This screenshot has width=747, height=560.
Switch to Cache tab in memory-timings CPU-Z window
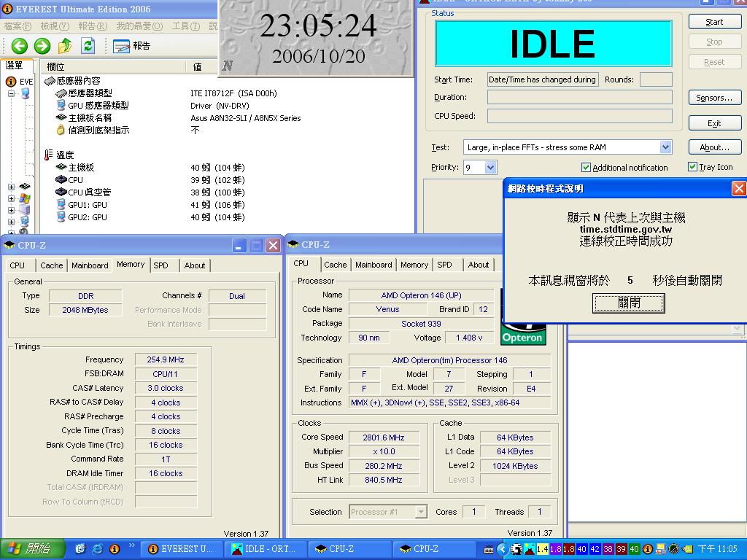tap(52, 265)
